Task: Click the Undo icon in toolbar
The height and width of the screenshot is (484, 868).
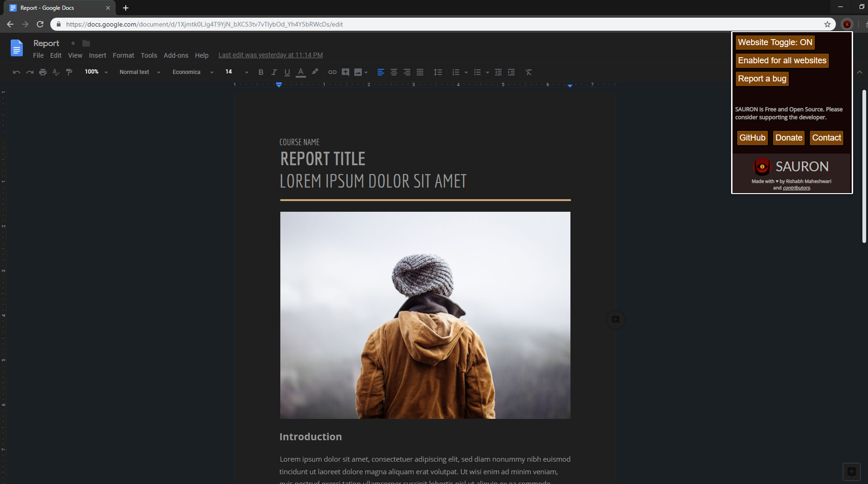Action: pyautogui.click(x=16, y=72)
